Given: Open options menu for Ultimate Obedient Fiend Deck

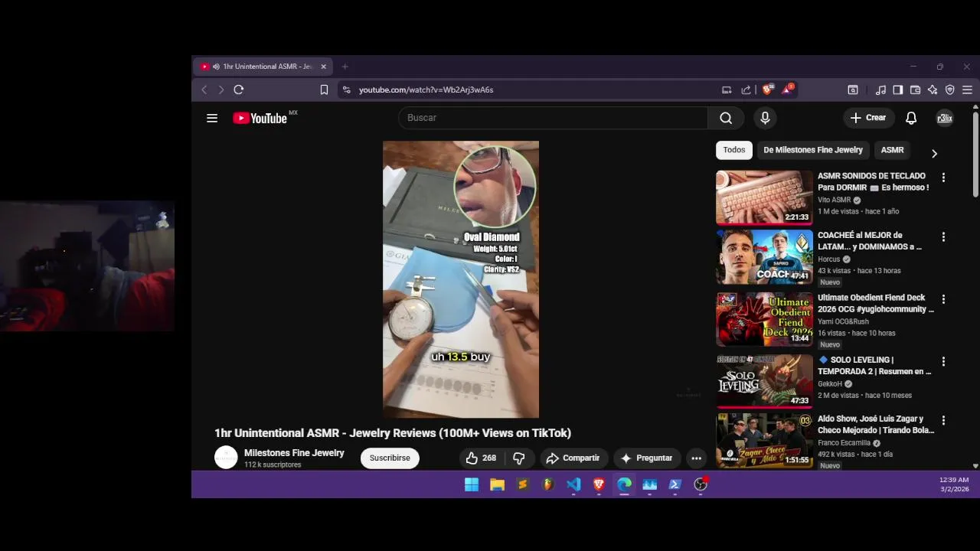Looking at the screenshot, I should [943, 299].
